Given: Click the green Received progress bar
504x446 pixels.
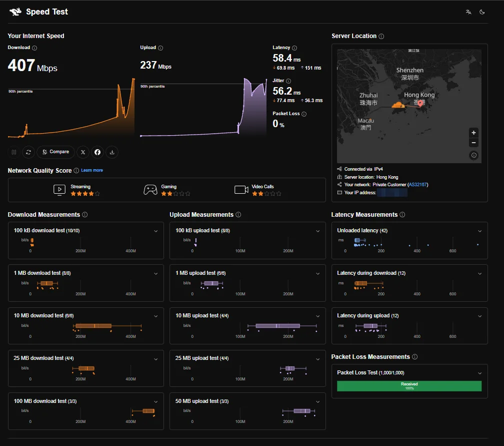Looking at the screenshot, I should (409, 386).
